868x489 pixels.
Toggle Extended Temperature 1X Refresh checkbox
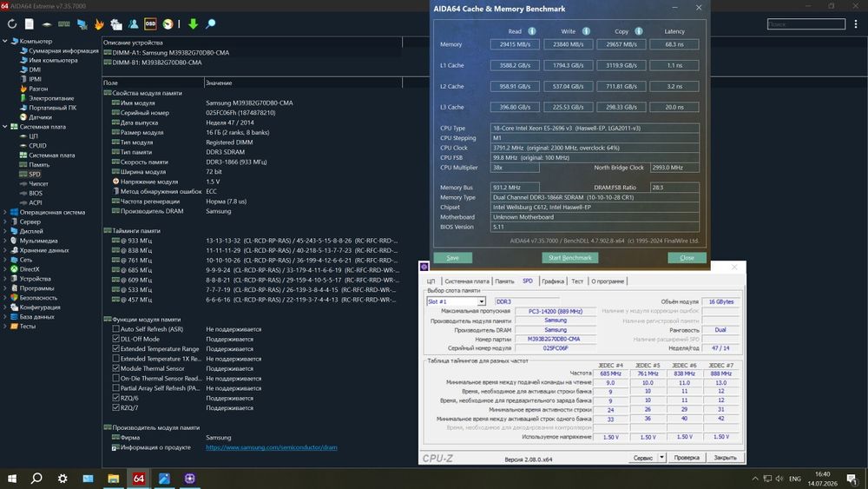pyautogui.click(x=115, y=359)
